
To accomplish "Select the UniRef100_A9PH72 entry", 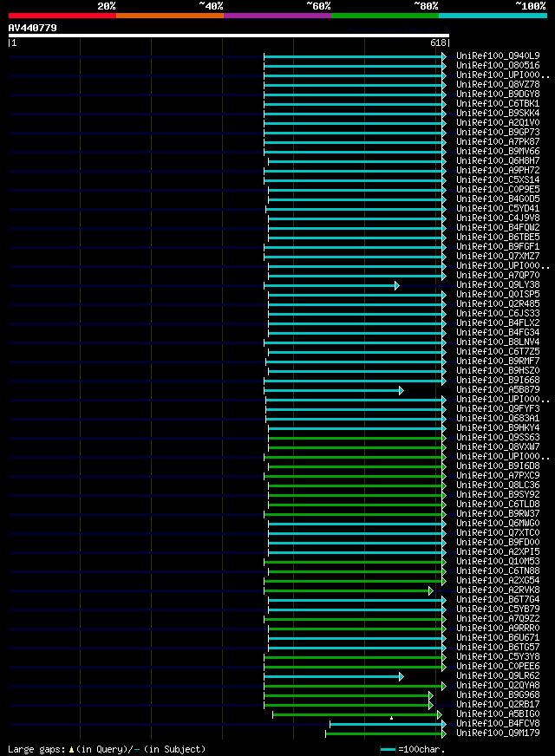I will coord(498,170).
